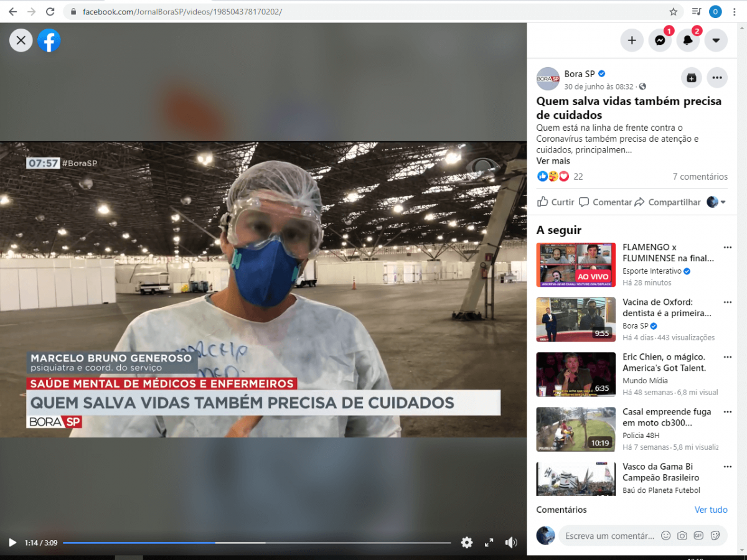
Task: Add a GIF to the comment
Action: pos(698,536)
